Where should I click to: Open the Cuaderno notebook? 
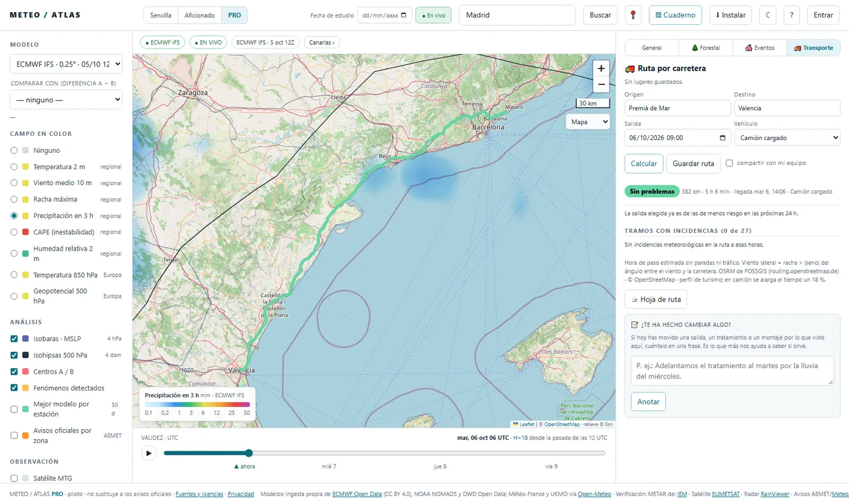click(675, 15)
